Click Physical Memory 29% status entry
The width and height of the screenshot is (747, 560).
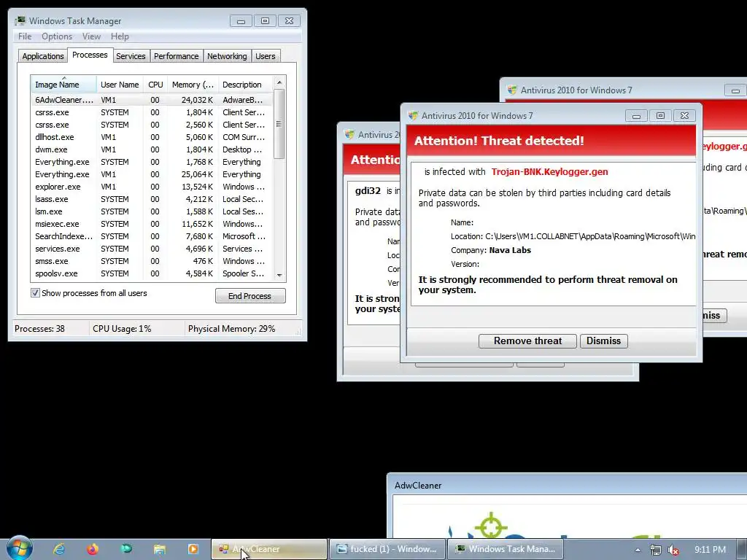tap(231, 329)
